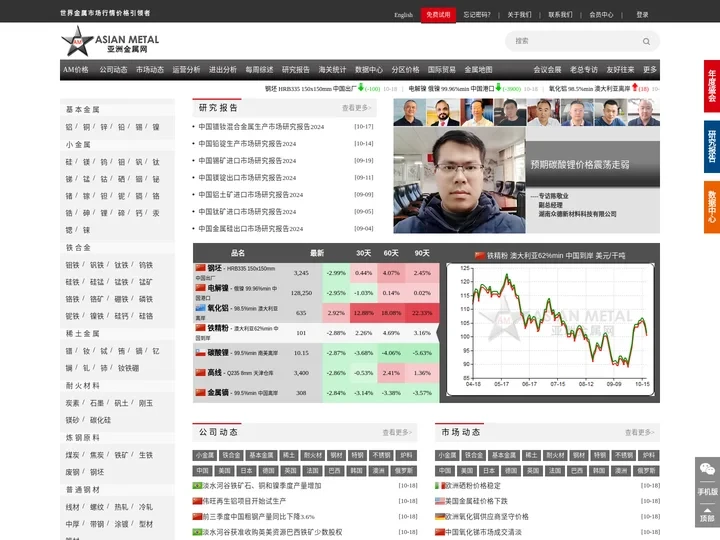
Task: Open 海关统计 navigation menu item
Action: 332,70
